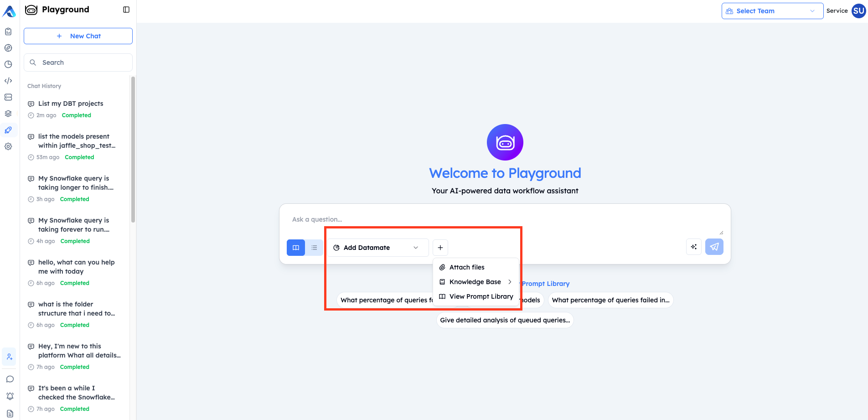Screen dimensions: 868x420
Task: Open the dashboard clipboard icon in sidebar
Action: (8, 31)
